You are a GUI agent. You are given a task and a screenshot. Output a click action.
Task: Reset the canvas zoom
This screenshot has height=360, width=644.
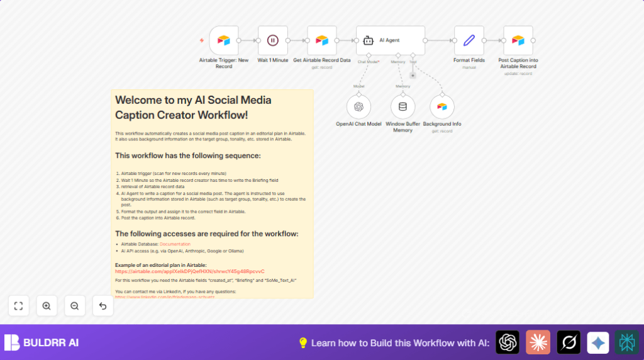pyautogui.click(x=103, y=306)
